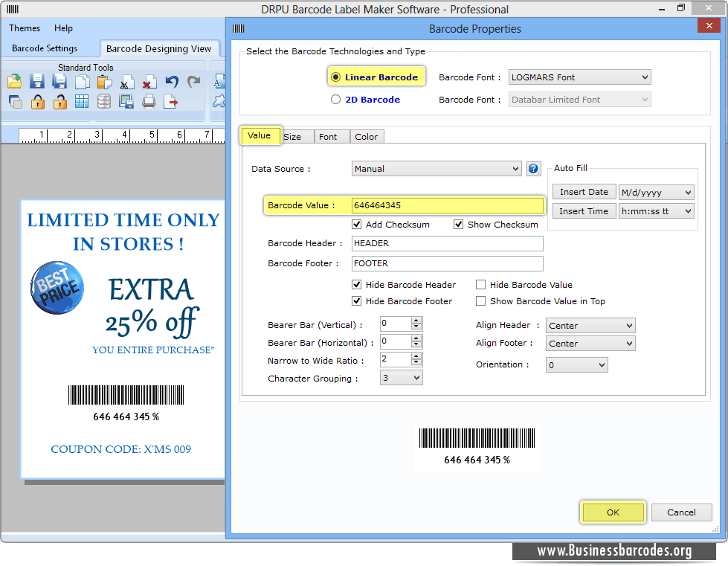
Task: Toggle the blue grid icon
Action: [x=82, y=101]
